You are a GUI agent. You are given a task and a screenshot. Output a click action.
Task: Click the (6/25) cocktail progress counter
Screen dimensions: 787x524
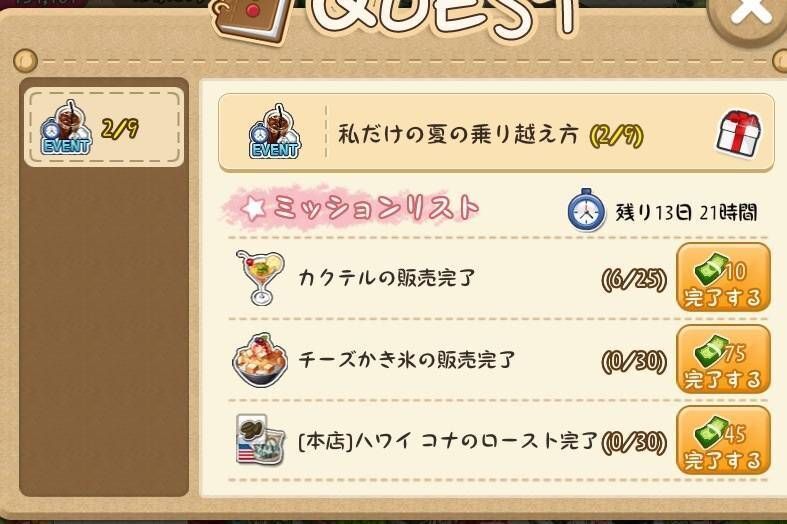(x=634, y=279)
